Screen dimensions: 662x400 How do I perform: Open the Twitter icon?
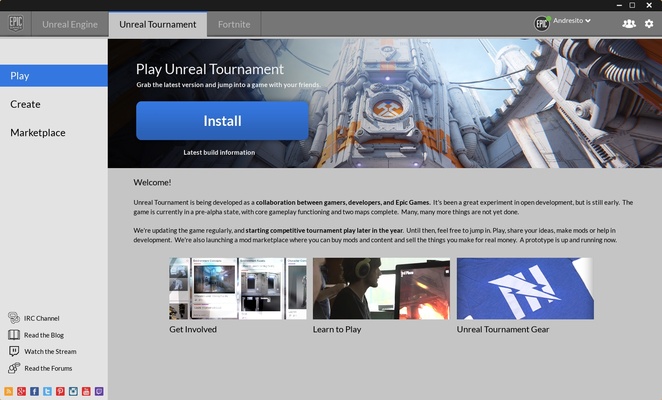[x=47, y=391]
